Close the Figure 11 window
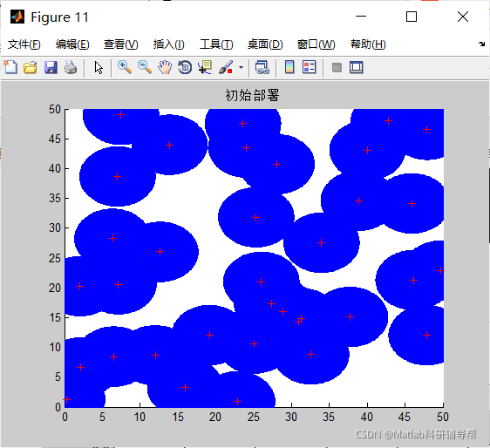Viewport: 490px width, 448px height. (463, 17)
